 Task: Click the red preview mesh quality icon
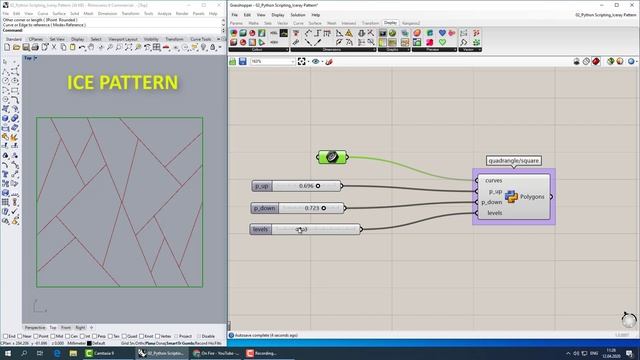(x=596, y=61)
